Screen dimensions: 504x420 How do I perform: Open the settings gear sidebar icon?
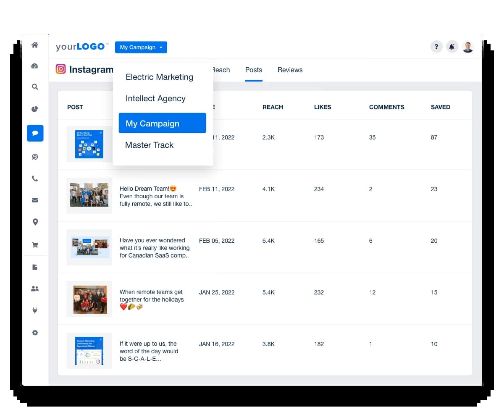click(x=35, y=333)
